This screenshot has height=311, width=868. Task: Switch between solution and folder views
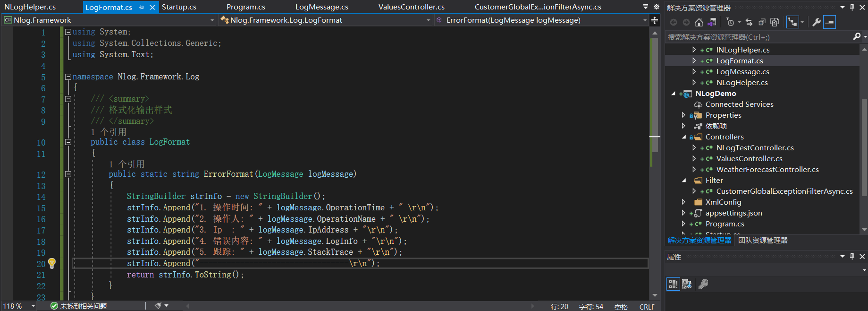coord(712,22)
